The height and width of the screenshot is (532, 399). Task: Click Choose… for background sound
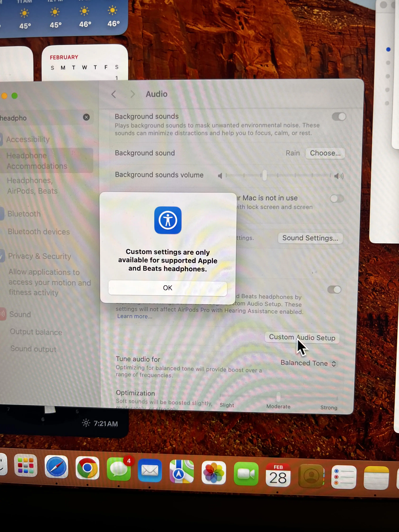[325, 153]
